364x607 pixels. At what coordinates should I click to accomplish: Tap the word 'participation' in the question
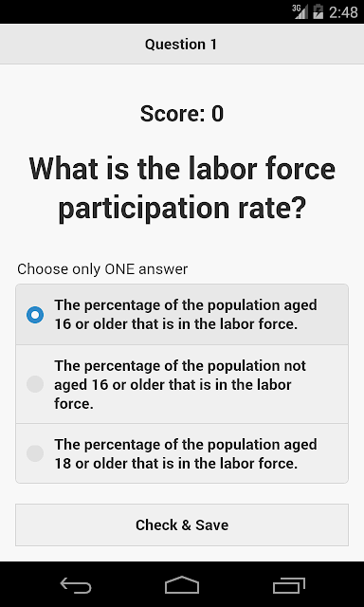tap(145, 209)
